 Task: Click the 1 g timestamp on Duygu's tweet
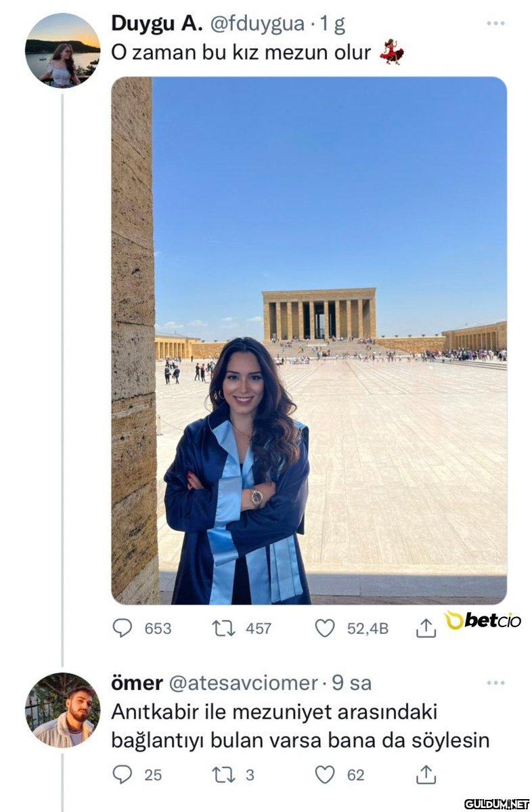tap(332, 24)
